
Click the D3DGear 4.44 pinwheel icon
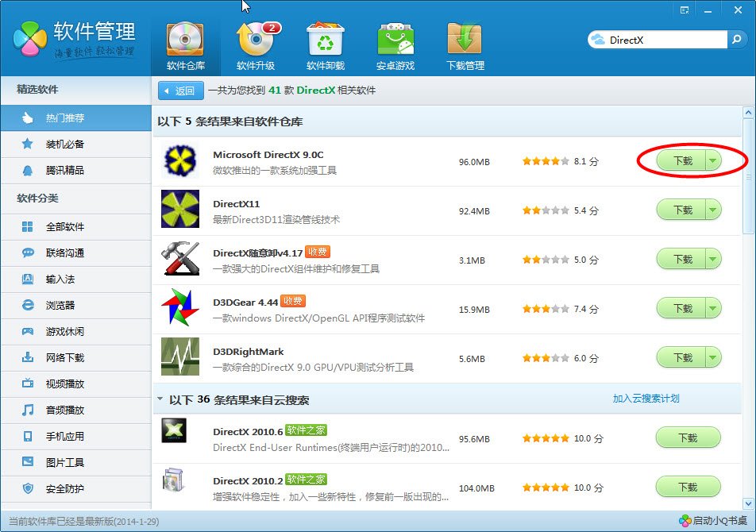(x=179, y=307)
